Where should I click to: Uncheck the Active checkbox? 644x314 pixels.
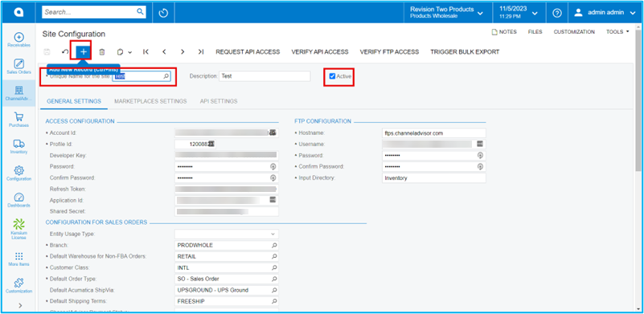[x=332, y=76]
